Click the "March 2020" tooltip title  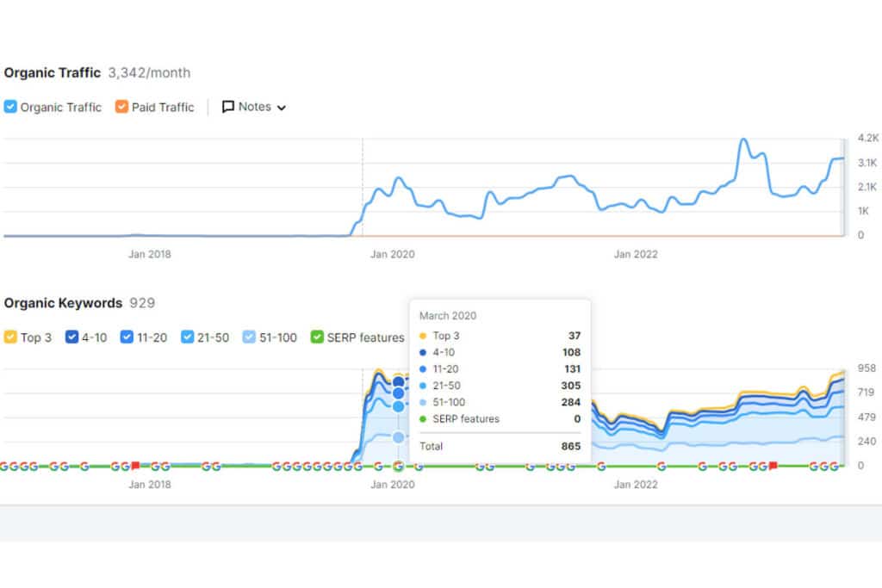(x=448, y=316)
